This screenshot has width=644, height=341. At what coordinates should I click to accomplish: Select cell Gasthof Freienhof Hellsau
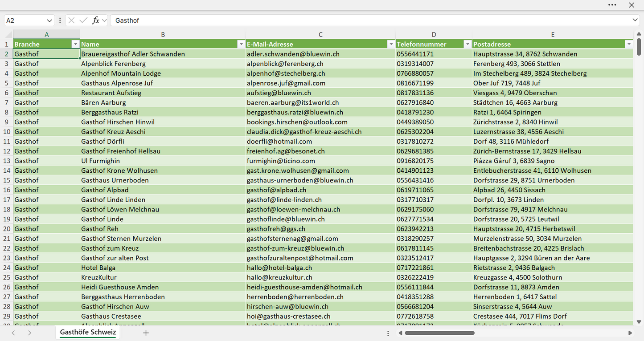click(163, 151)
